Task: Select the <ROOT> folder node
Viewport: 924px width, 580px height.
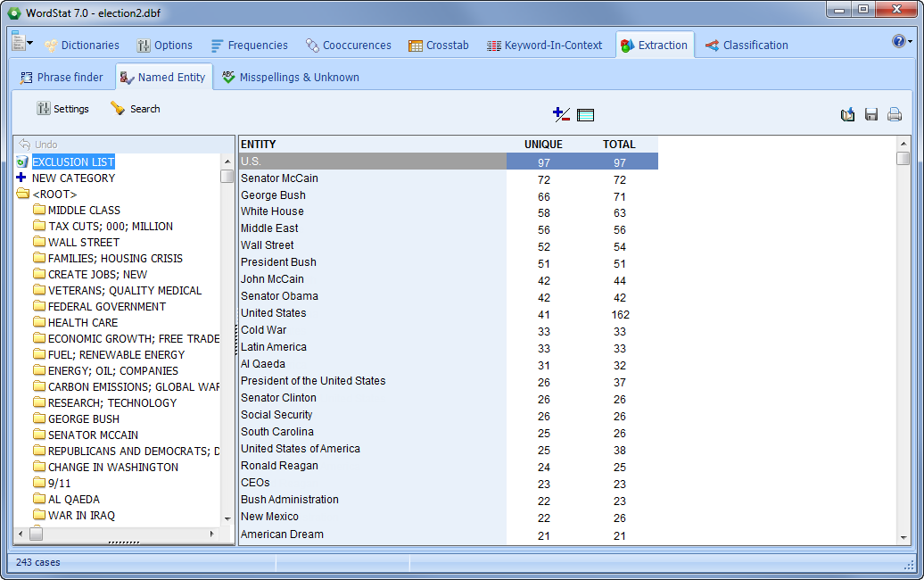Action: click(x=54, y=194)
